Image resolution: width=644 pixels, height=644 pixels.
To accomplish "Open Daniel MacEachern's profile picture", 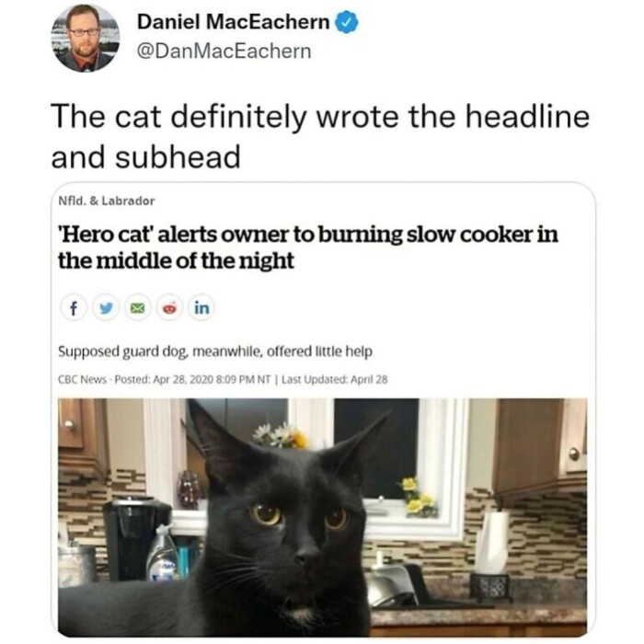I will coord(86,39).
